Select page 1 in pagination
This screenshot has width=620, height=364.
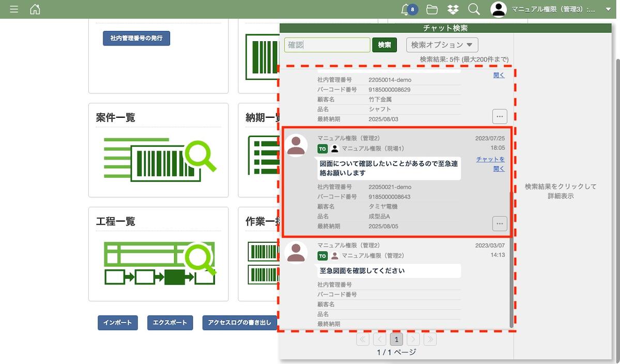pyautogui.click(x=396, y=339)
